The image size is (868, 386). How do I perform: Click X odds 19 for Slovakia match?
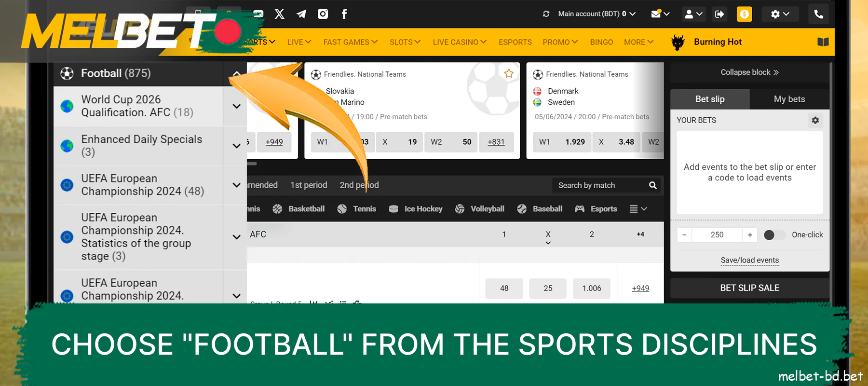click(x=399, y=142)
